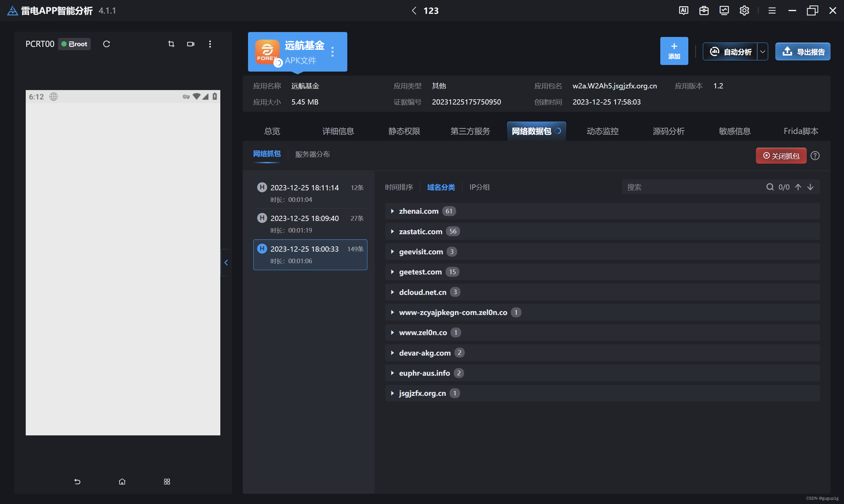Open the 远航基金 app card options menu
The height and width of the screenshot is (504, 844).
click(x=332, y=52)
